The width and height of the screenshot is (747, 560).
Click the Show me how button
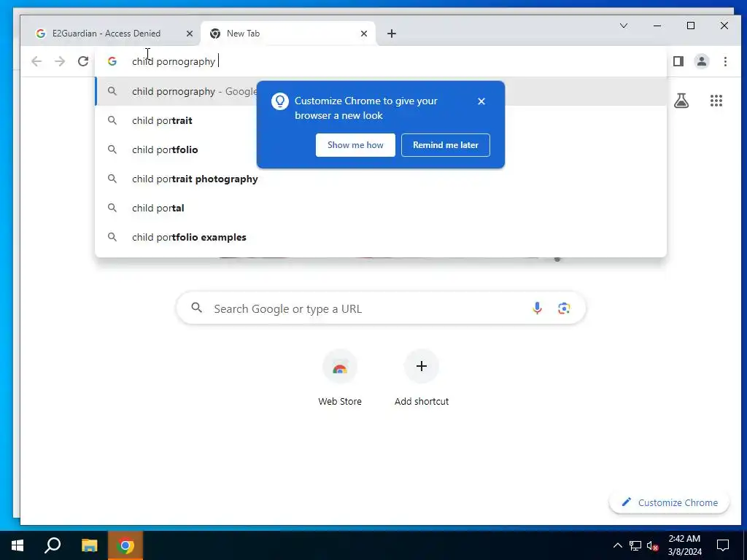[355, 145]
